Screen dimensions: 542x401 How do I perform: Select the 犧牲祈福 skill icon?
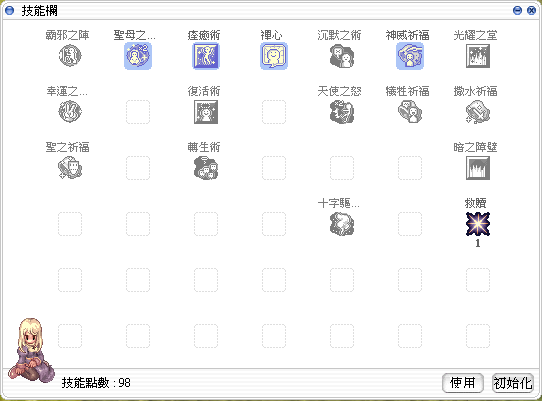(x=410, y=112)
